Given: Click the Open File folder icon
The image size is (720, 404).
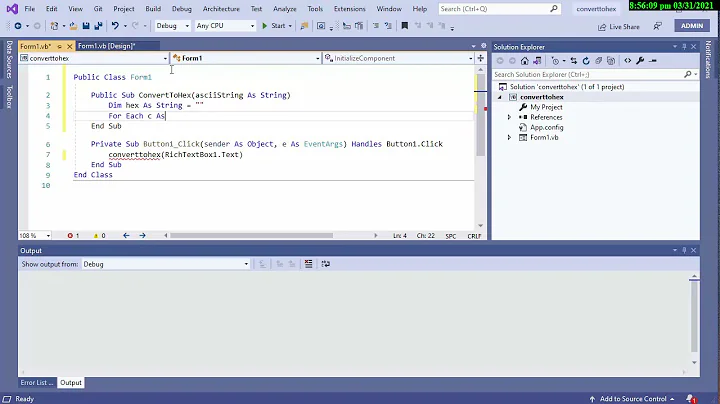Looking at the screenshot, I should click(x=73, y=26).
